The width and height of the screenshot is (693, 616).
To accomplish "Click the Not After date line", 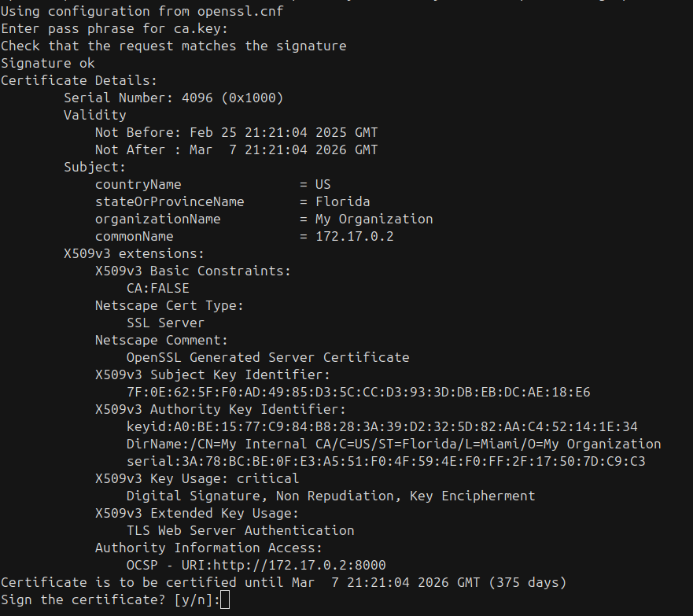I will 236,149.
